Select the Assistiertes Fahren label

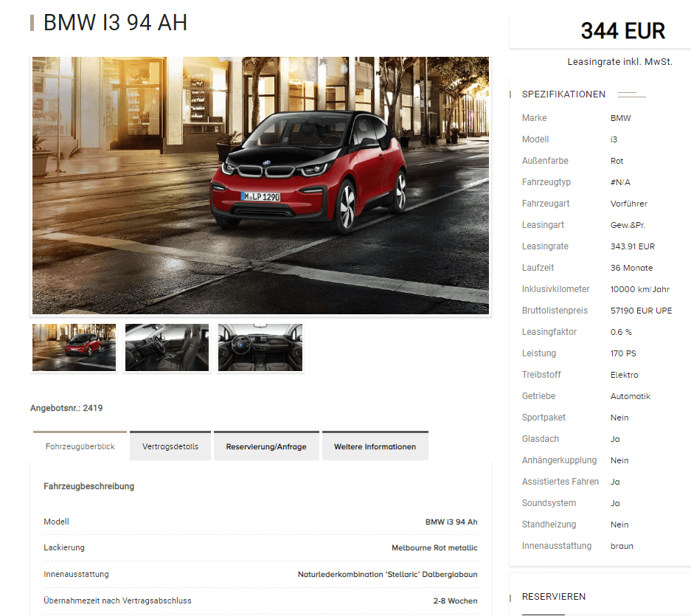click(560, 482)
